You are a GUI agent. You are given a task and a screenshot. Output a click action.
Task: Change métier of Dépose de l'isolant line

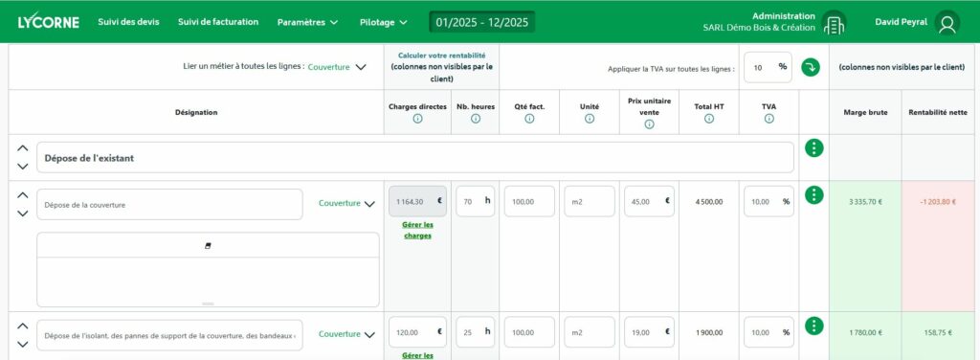(x=346, y=334)
